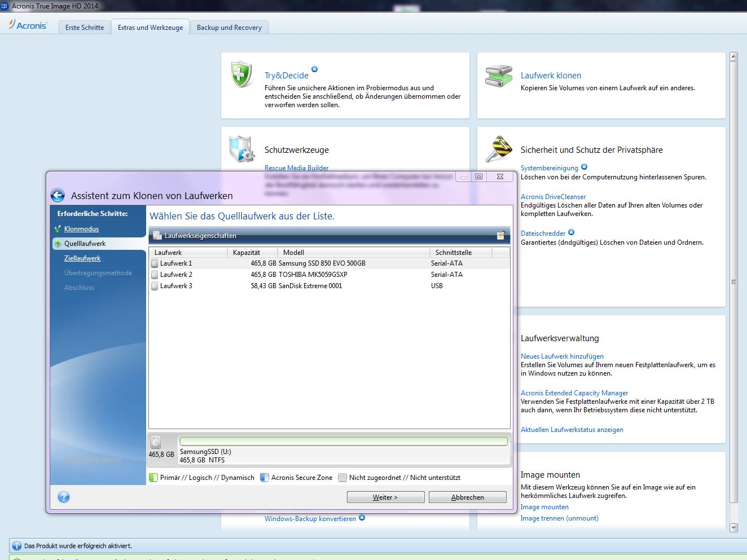Sort by the Laufwerk column header

coord(188,253)
